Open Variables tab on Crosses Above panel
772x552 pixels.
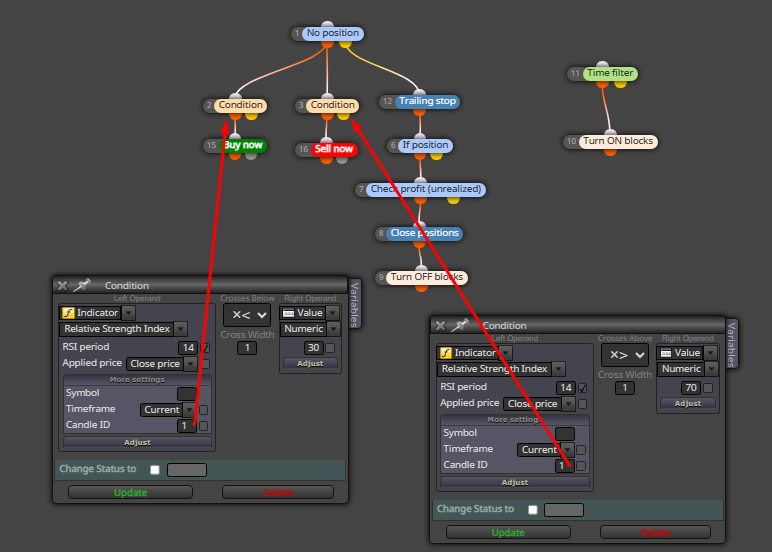732,344
